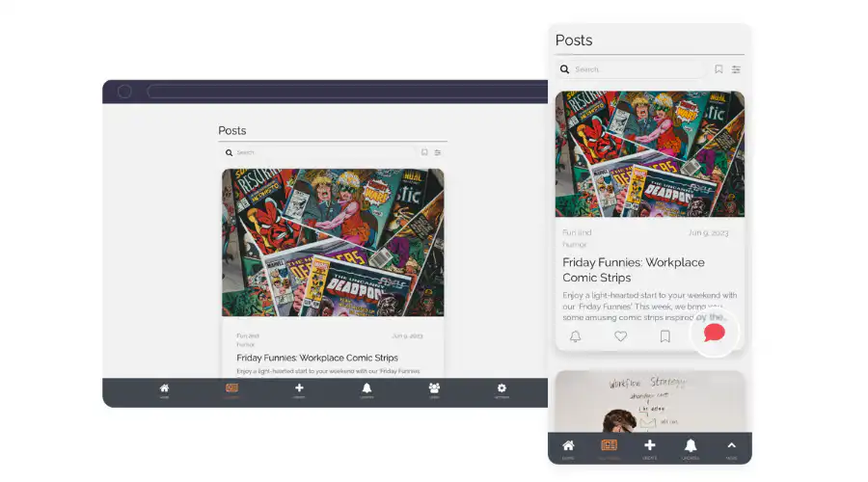Screen dimensions: 868x482
Task: Click the magnifier icon in desktop search bar
Action: [229, 152]
